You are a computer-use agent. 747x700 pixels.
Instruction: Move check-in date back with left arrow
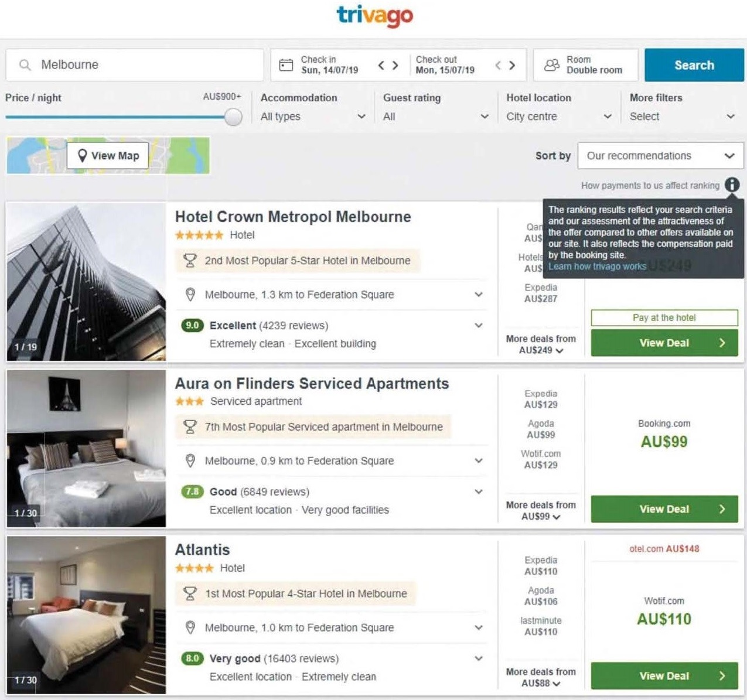pyautogui.click(x=381, y=65)
